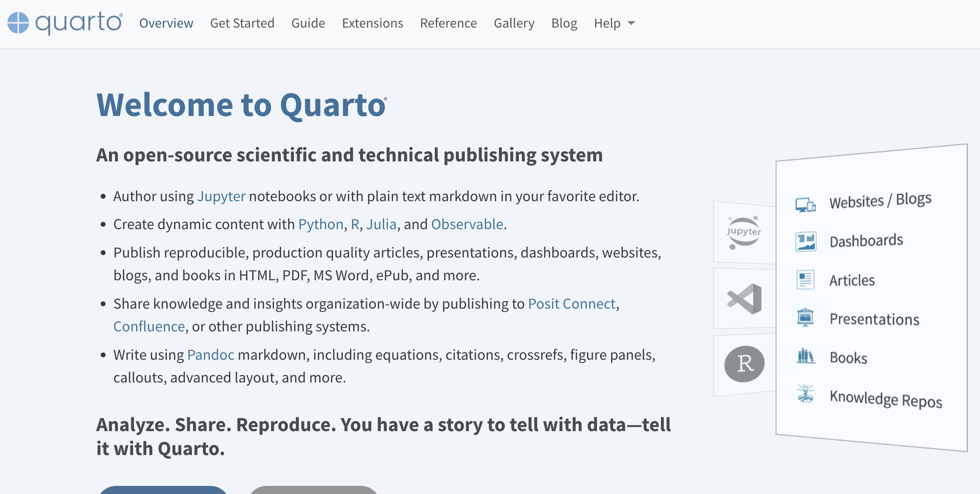Click the Websites / Blogs monitor icon
Image resolution: width=980 pixels, height=494 pixels.
tap(805, 205)
